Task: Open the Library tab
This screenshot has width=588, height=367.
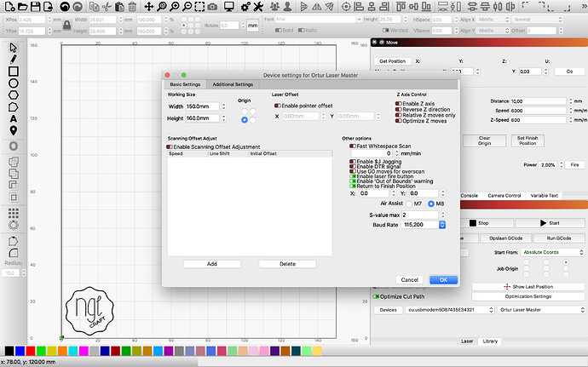Action: [x=490, y=341]
